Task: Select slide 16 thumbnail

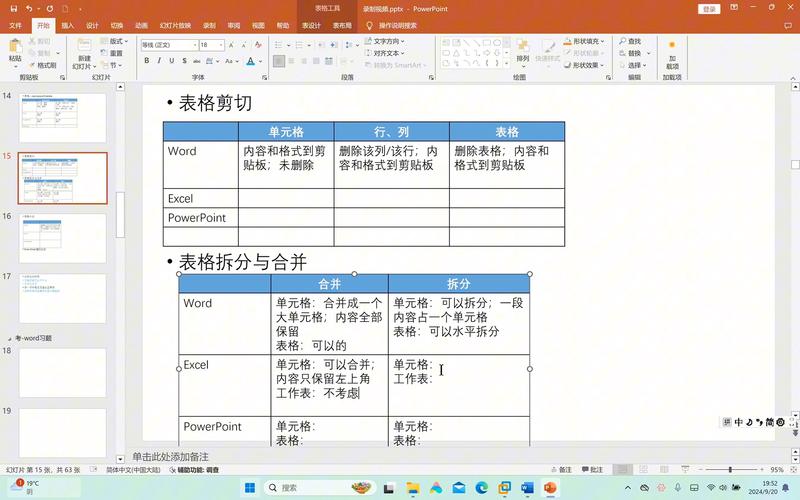Action: (63, 238)
